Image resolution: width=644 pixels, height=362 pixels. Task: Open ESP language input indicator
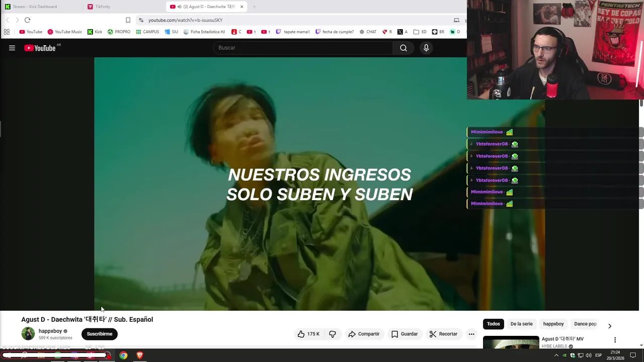coord(599,355)
